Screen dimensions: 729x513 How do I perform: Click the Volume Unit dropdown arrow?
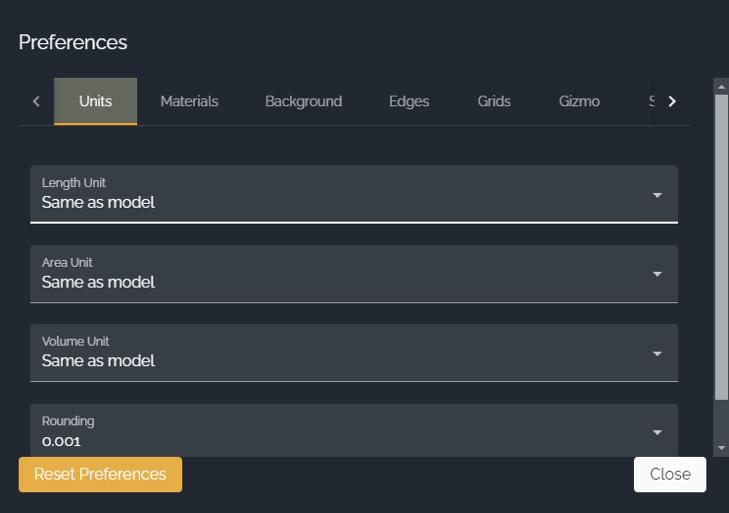pyautogui.click(x=657, y=353)
